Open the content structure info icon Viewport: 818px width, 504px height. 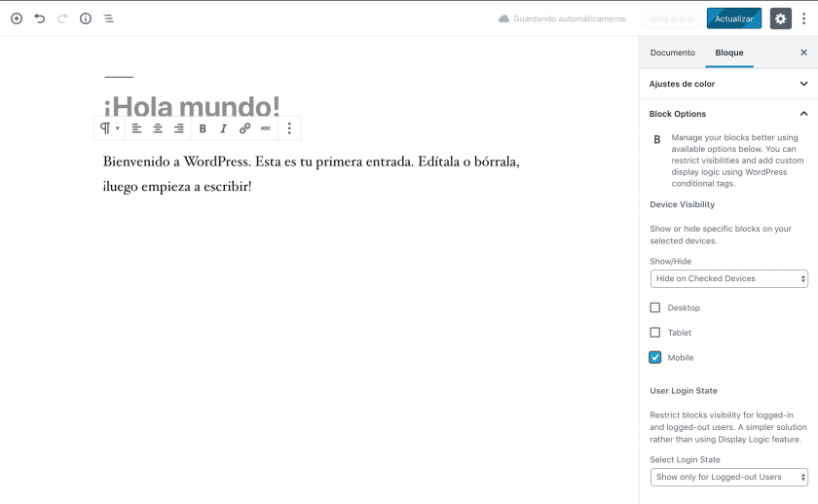point(86,18)
